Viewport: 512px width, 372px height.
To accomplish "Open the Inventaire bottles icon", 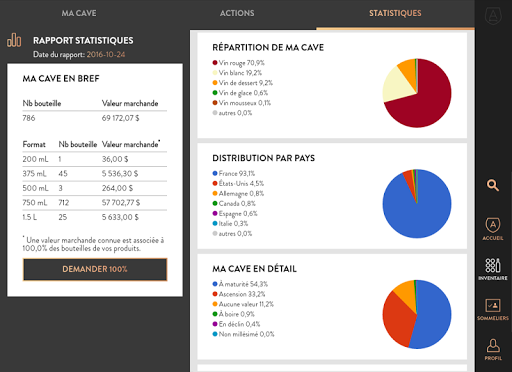I will 493,269.
